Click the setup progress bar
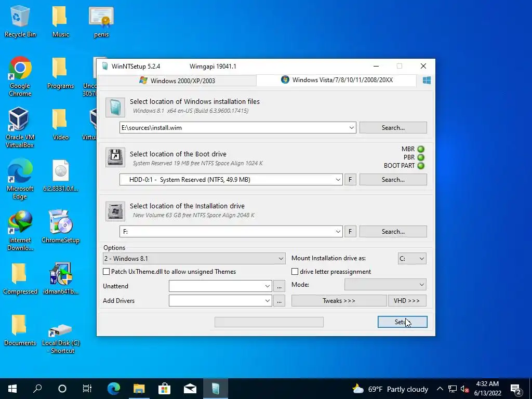This screenshot has height=399, width=532. pyautogui.click(x=269, y=322)
